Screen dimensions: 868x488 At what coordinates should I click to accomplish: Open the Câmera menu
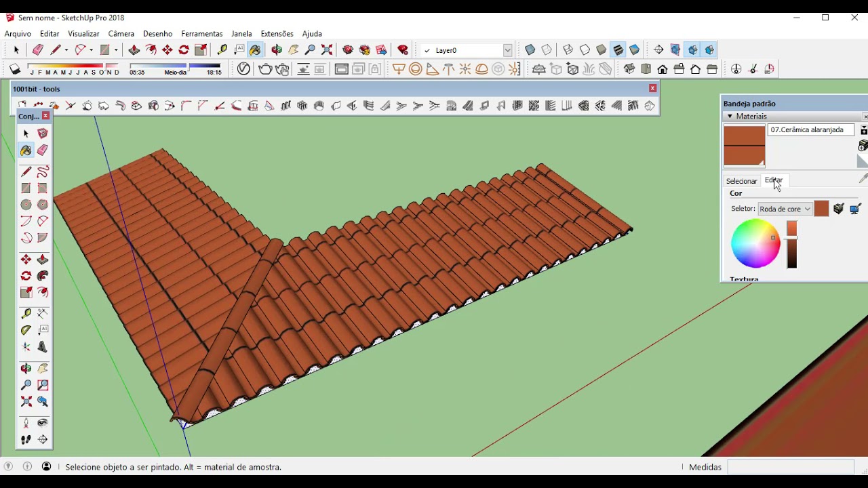click(121, 34)
